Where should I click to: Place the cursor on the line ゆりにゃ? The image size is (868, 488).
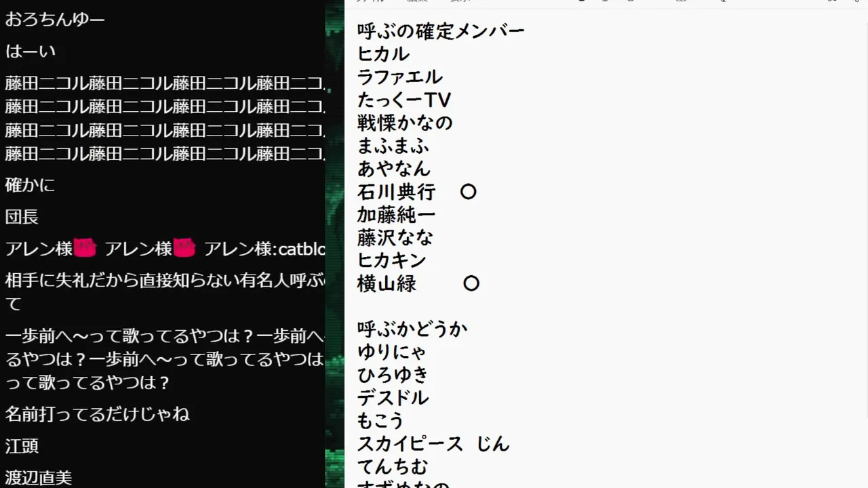point(392,352)
